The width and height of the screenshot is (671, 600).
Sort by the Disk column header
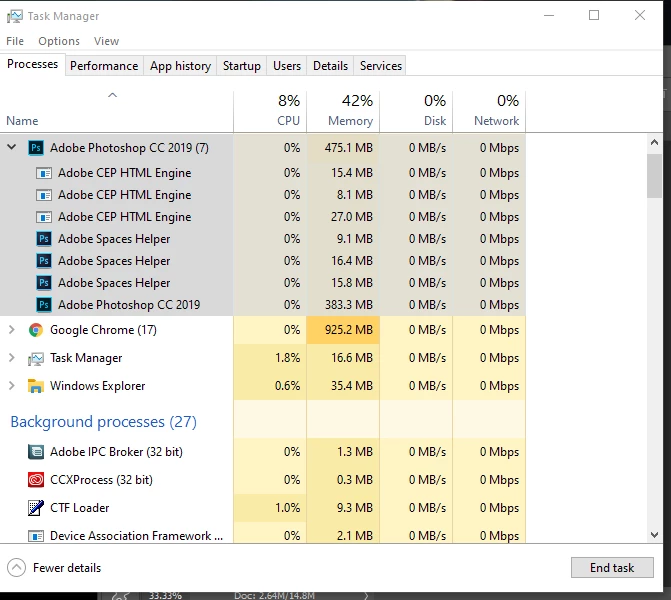pyautogui.click(x=416, y=111)
